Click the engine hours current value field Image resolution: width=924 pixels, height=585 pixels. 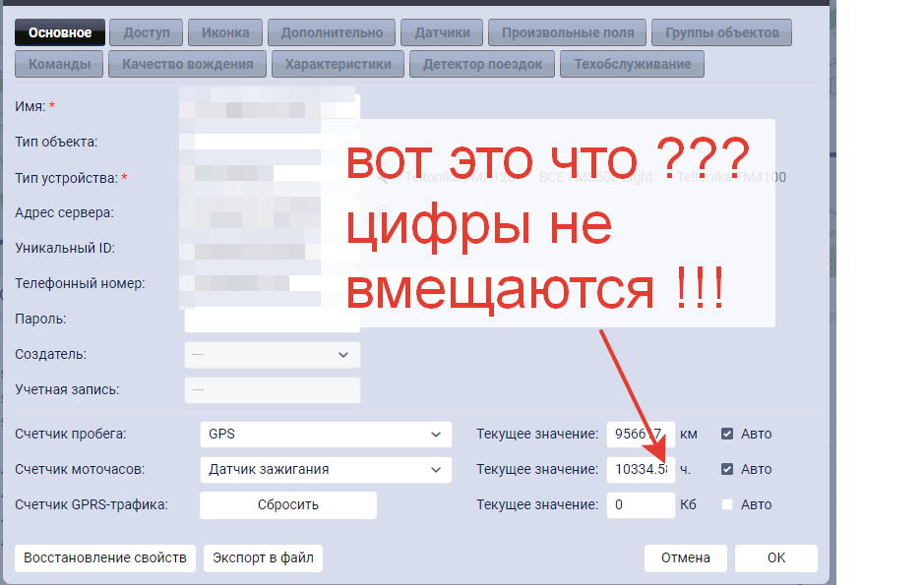[639, 469]
